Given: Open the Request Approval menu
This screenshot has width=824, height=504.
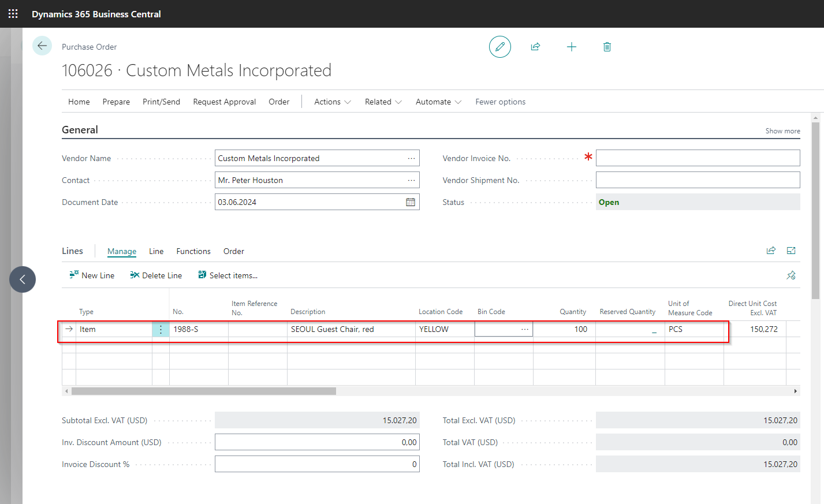Looking at the screenshot, I should 224,102.
